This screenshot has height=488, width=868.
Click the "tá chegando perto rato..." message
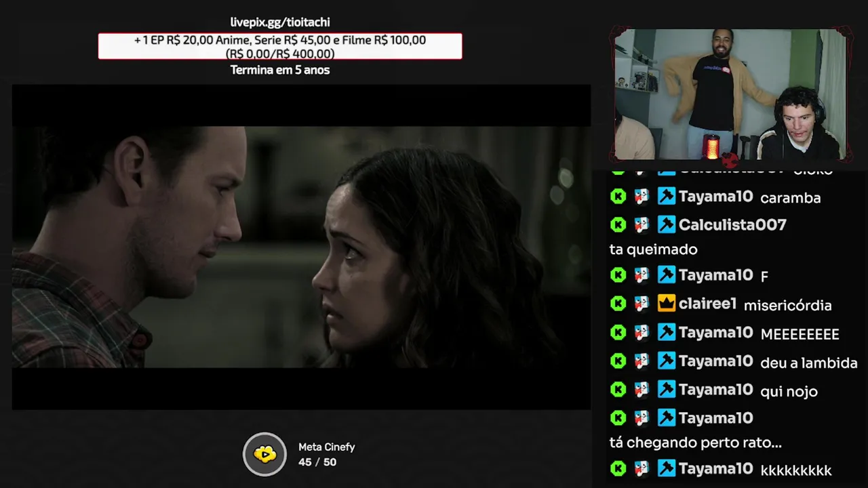pyautogui.click(x=696, y=443)
